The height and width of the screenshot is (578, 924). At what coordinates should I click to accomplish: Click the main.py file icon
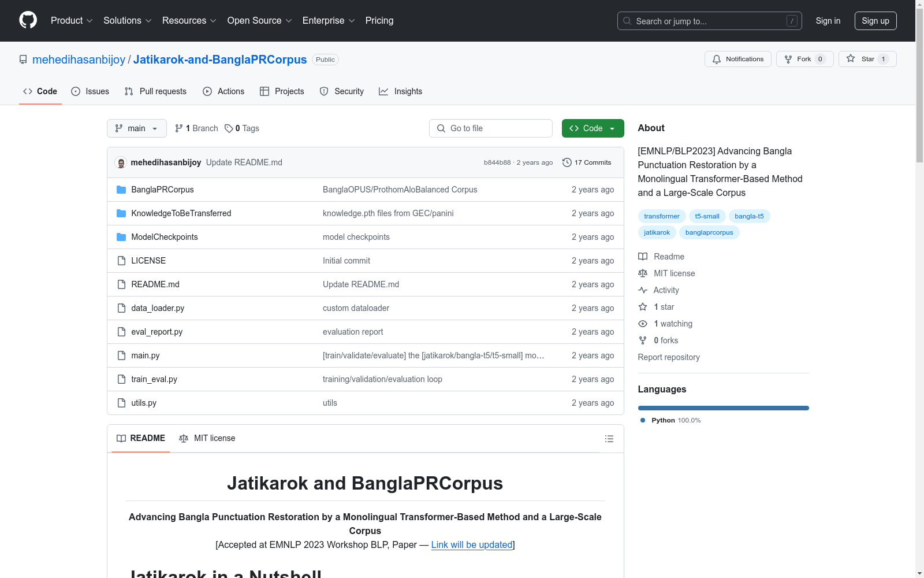pos(121,355)
